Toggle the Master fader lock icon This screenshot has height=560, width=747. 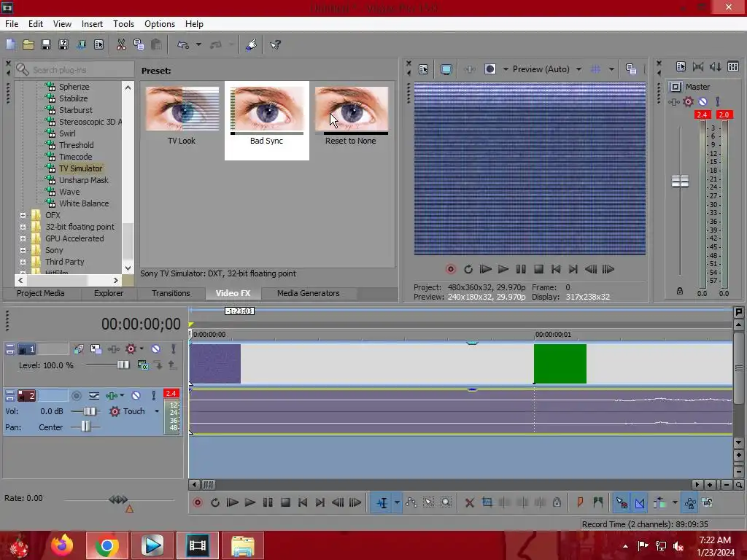[680, 291]
